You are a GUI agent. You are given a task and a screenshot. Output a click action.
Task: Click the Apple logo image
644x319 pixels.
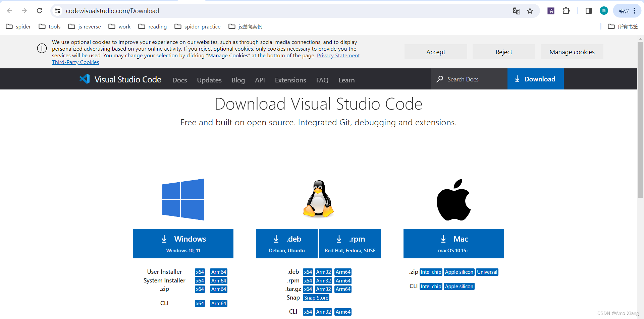(x=453, y=200)
